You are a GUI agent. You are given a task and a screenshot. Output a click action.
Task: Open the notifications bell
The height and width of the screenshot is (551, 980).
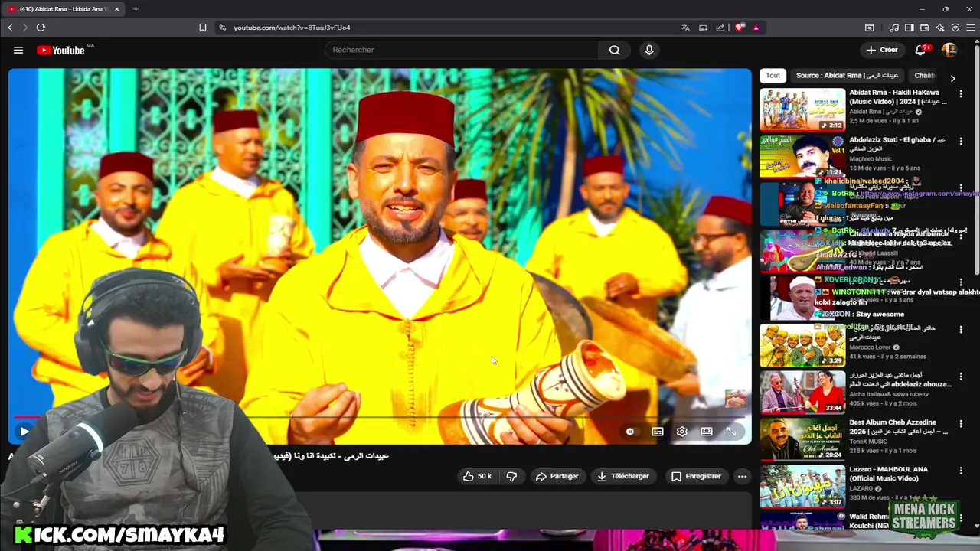pos(921,50)
